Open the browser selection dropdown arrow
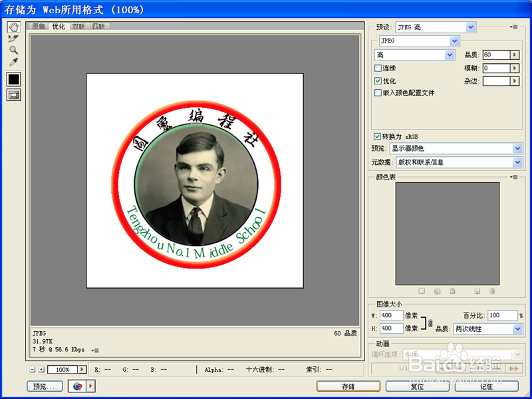This screenshot has height=399, width=532. (91, 386)
